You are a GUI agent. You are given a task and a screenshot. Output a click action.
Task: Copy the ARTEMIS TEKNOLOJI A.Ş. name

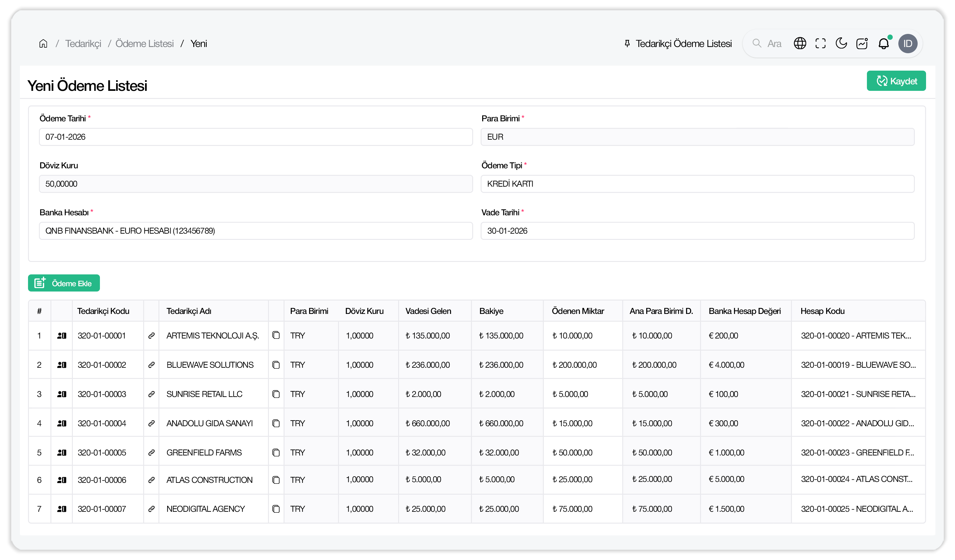(276, 335)
